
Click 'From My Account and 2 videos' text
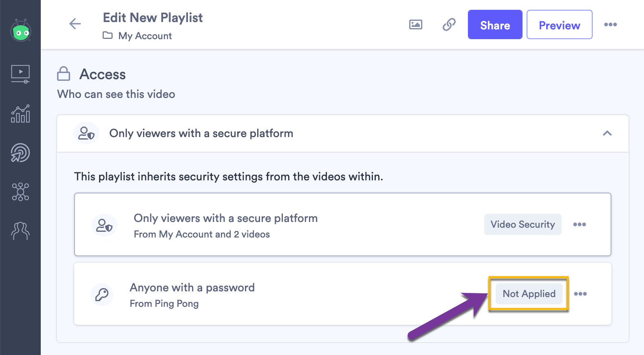click(202, 234)
